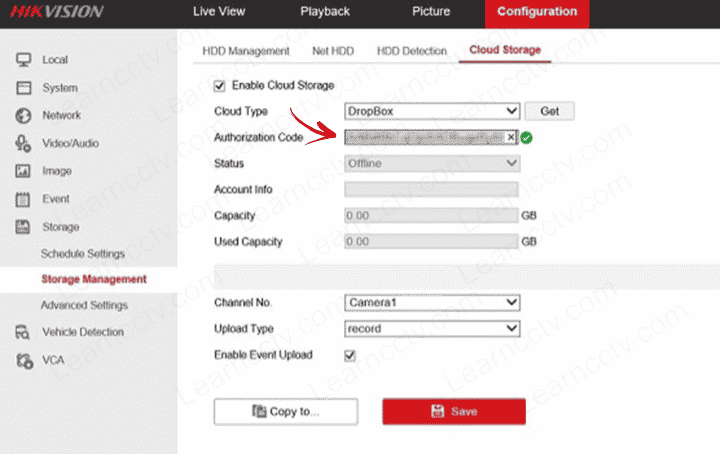The width and height of the screenshot is (720, 454).
Task: Click the Vehicle Detection icon
Action: point(24,332)
